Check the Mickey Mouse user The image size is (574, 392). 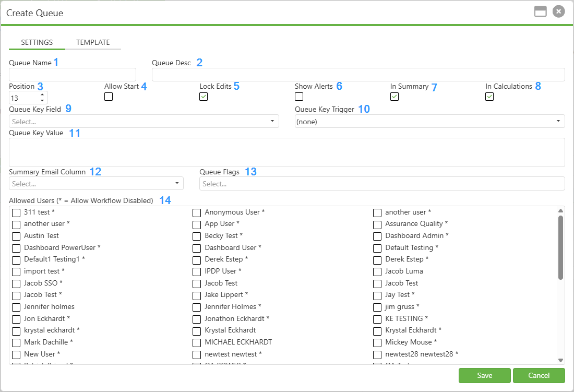(377, 342)
